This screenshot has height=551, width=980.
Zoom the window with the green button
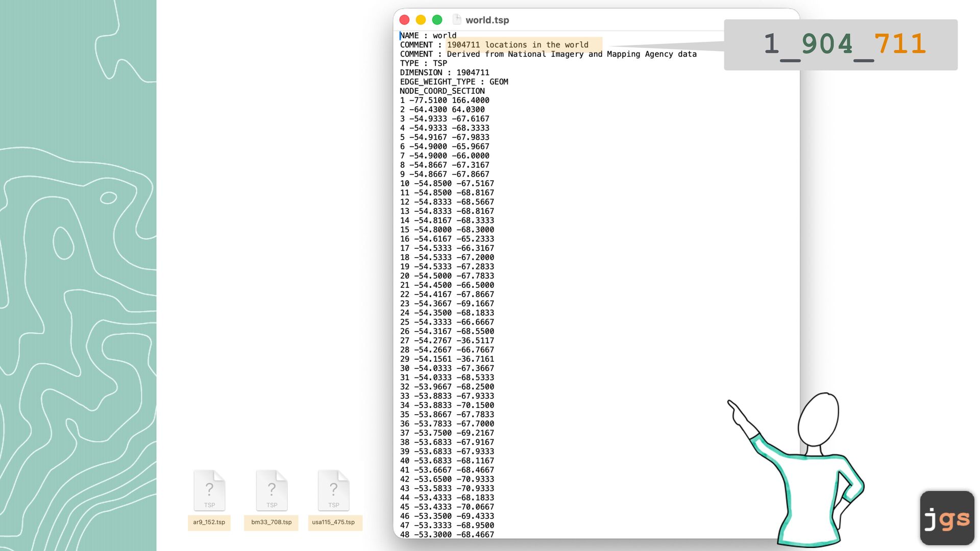pos(437,20)
